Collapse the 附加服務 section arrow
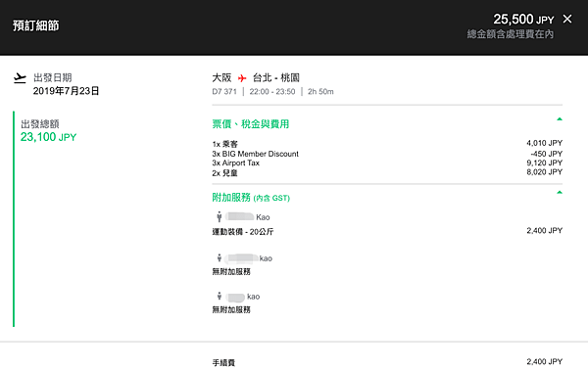This screenshot has width=588, height=371. (560, 192)
